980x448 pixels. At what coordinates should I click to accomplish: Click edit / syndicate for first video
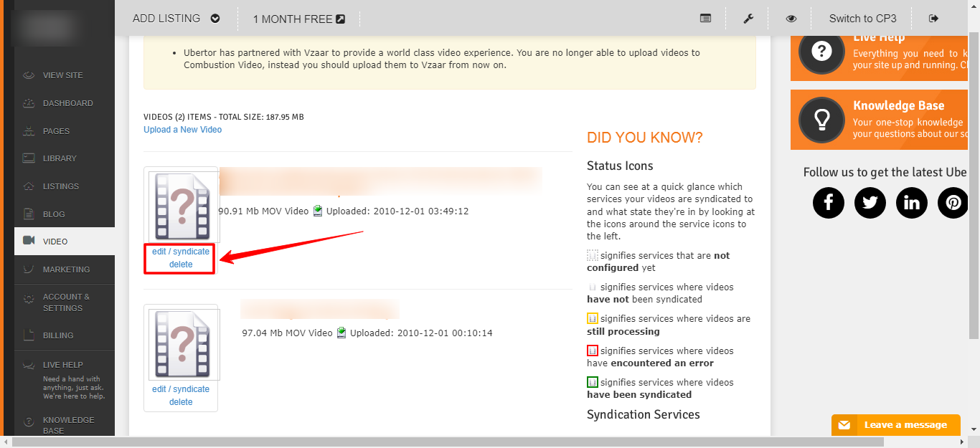(181, 252)
